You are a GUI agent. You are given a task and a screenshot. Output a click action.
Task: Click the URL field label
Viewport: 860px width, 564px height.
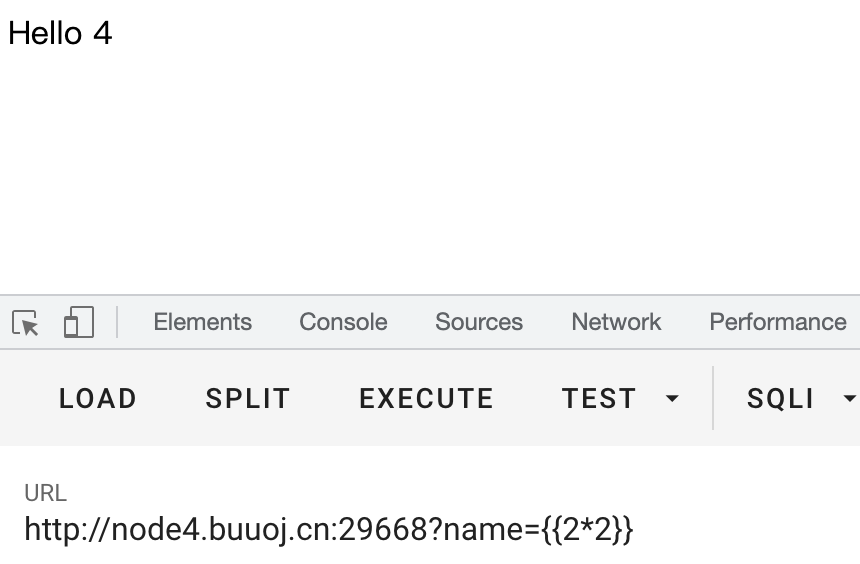(46, 493)
